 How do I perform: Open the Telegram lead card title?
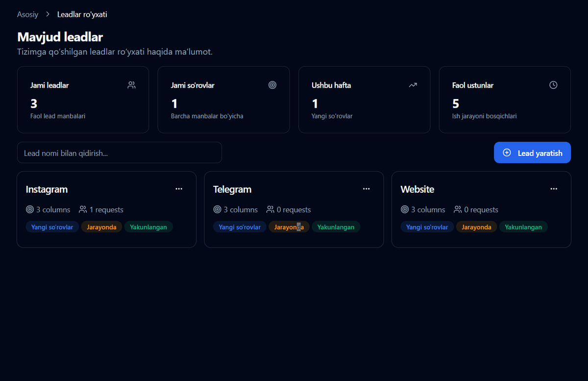click(232, 189)
